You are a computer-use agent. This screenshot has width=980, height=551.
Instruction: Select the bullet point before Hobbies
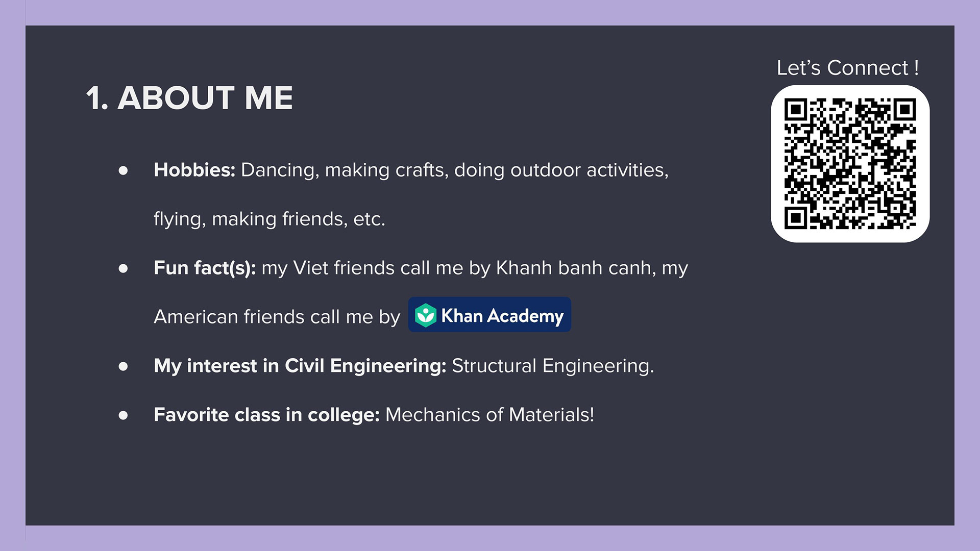click(123, 170)
